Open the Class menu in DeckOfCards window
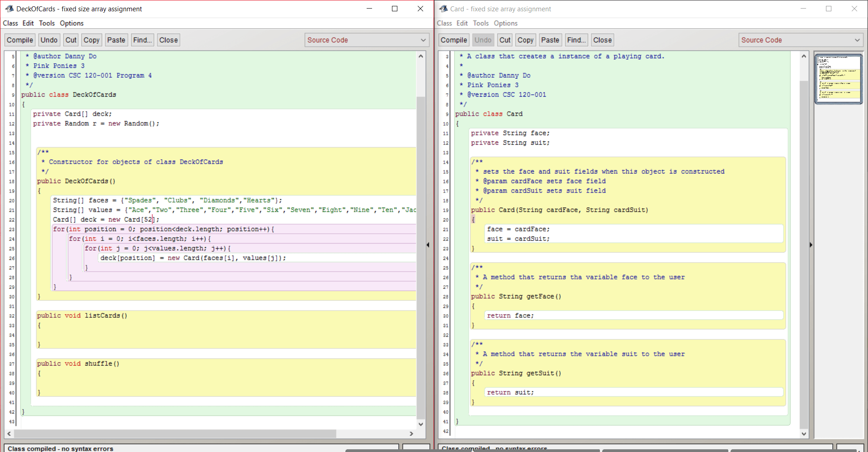 (x=10, y=23)
